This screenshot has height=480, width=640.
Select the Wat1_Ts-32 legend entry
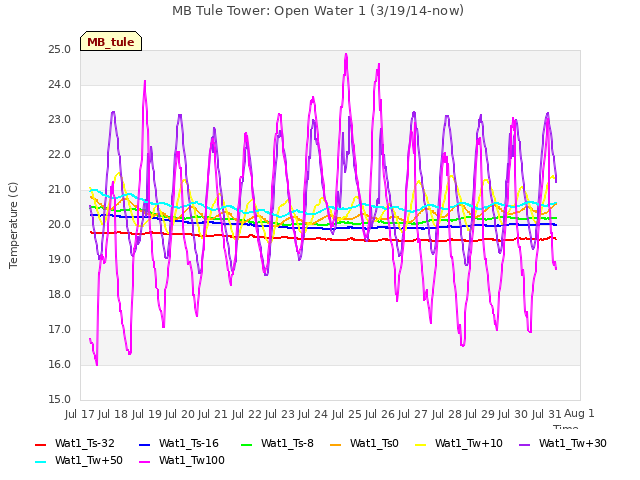coord(75,443)
